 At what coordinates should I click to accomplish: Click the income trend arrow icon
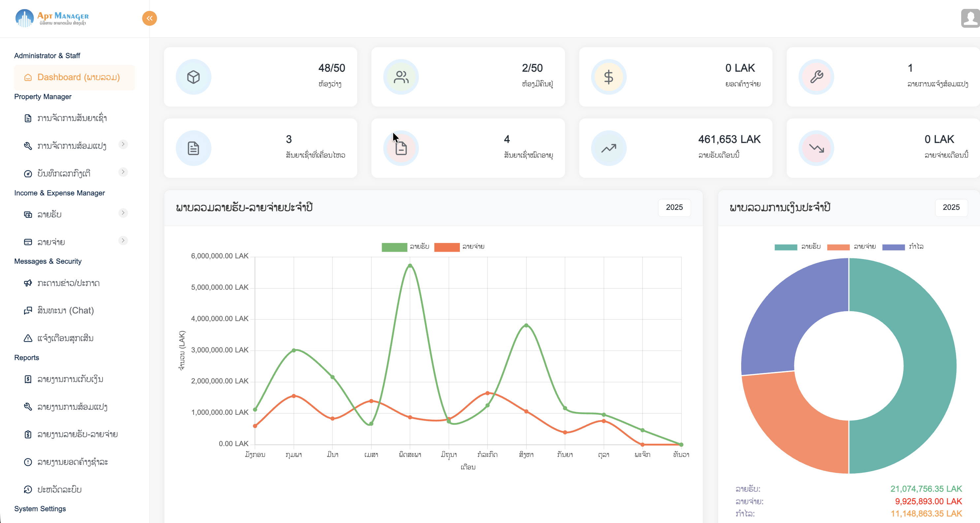click(x=608, y=148)
